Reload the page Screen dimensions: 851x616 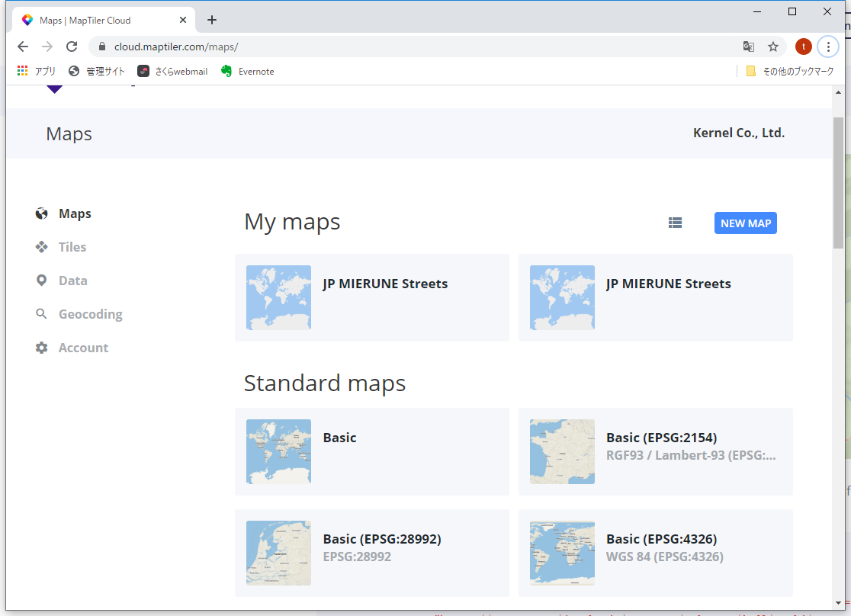click(72, 47)
